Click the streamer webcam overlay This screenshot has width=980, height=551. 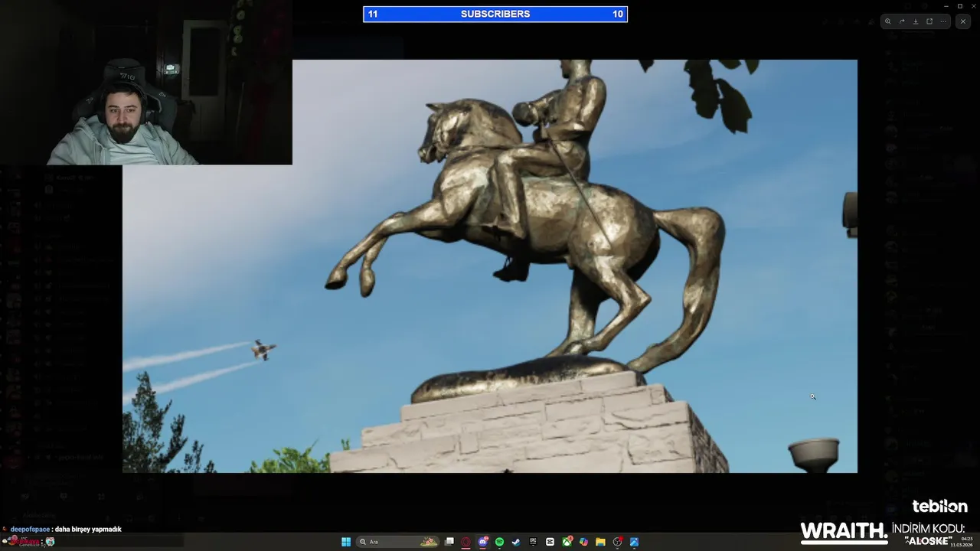point(145,83)
